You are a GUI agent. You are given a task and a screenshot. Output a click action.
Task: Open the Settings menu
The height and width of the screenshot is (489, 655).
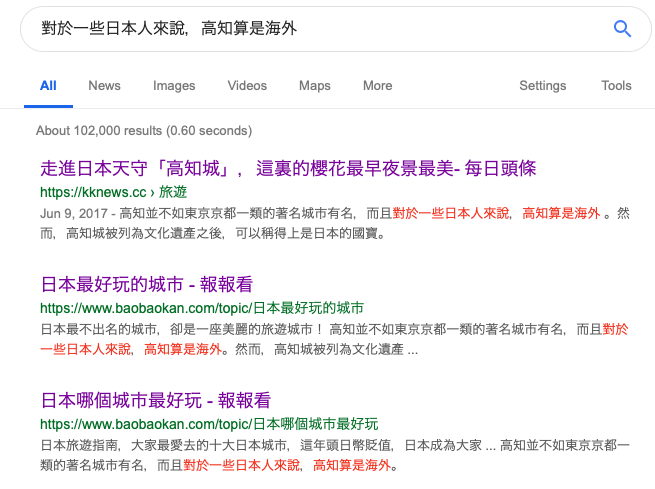click(543, 86)
